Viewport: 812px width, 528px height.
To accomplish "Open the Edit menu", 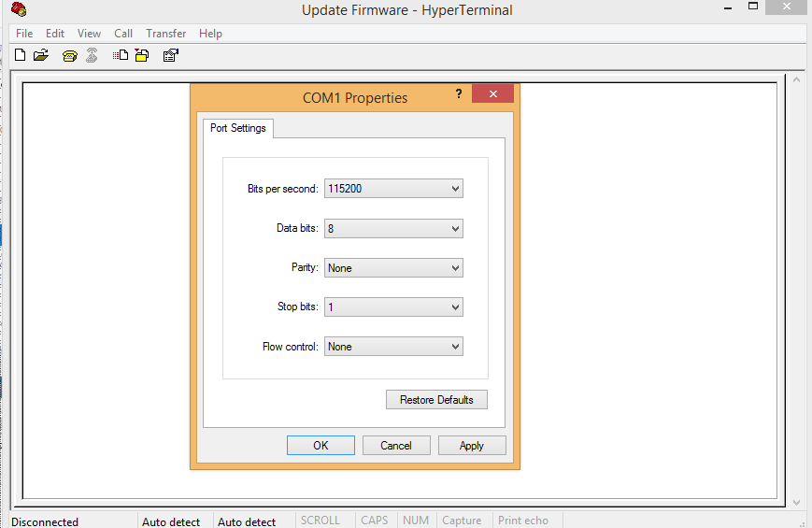I will (x=55, y=34).
